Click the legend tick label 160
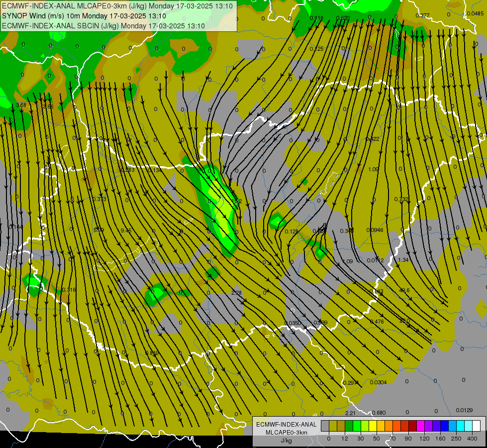 440,439
